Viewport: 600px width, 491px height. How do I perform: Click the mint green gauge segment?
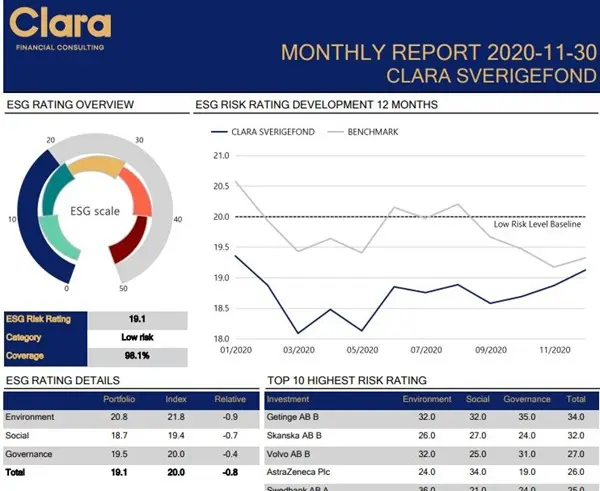57,239
